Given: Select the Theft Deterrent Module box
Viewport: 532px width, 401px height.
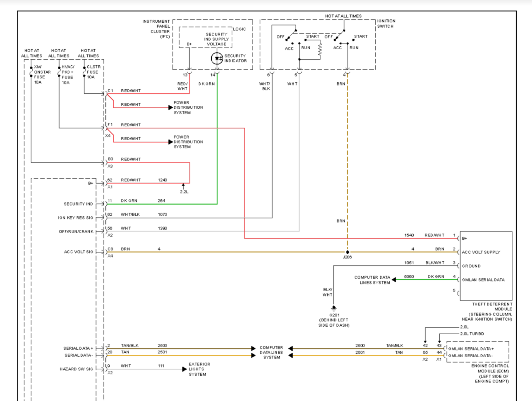Looking at the screenshot, I should point(486,266).
